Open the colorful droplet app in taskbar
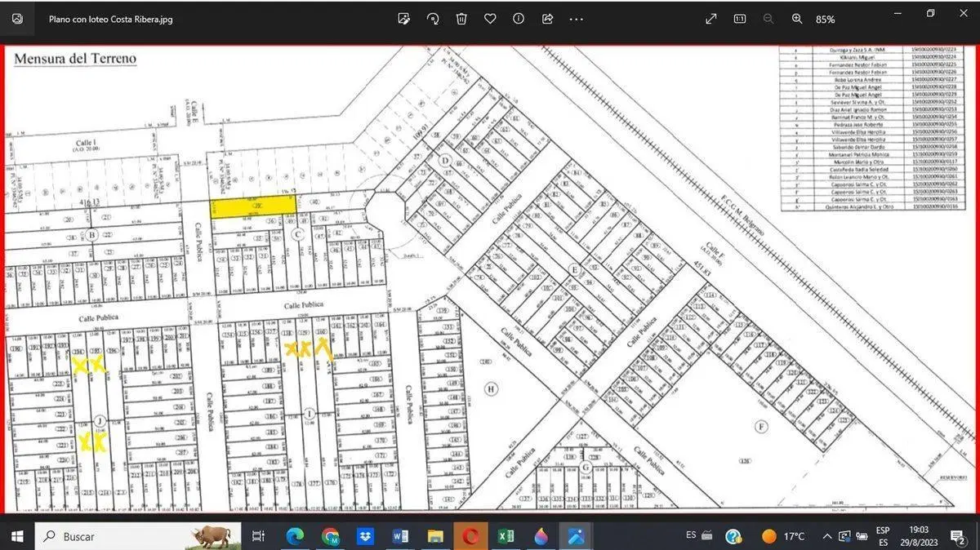Image resolution: width=980 pixels, height=550 pixels. pyautogui.click(x=541, y=536)
